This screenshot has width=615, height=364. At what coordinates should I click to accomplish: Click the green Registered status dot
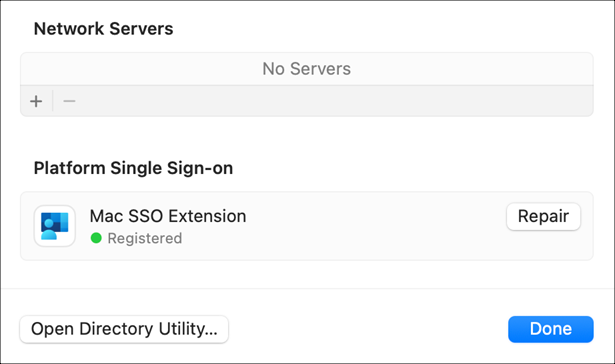click(x=96, y=238)
